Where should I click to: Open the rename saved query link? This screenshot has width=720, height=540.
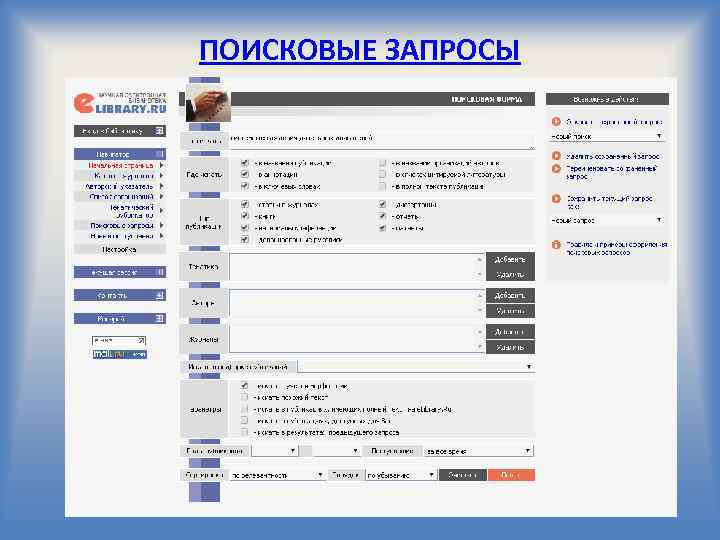click(612, 173)
